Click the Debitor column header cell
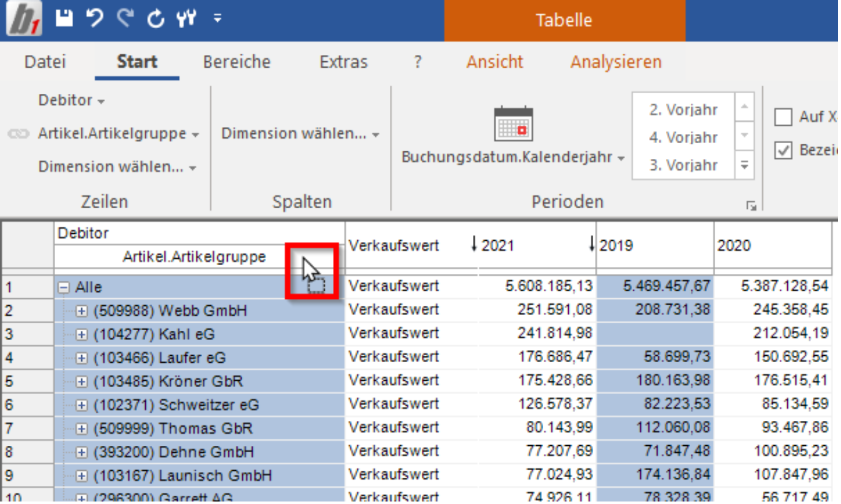Viewport: 841px width, 504px height. (x=199, y=233)
